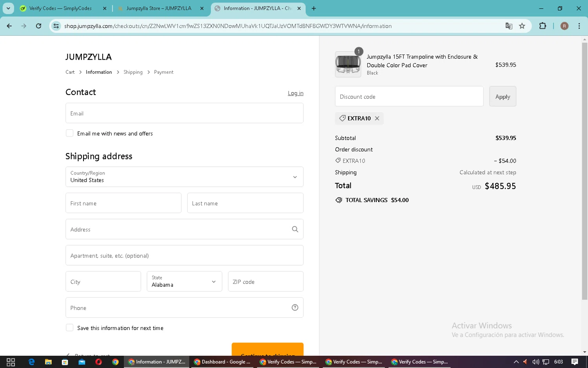This screenshot has width=588, height=368.
Task: Open a new browser tab with the plus icon
Action: (x=314, y=8)
